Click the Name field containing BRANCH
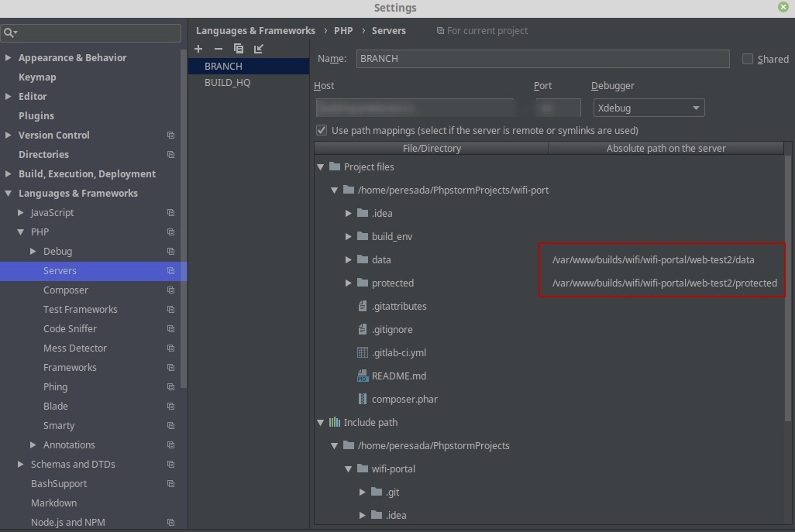This screenshot has width=795, height=532. 542,59
